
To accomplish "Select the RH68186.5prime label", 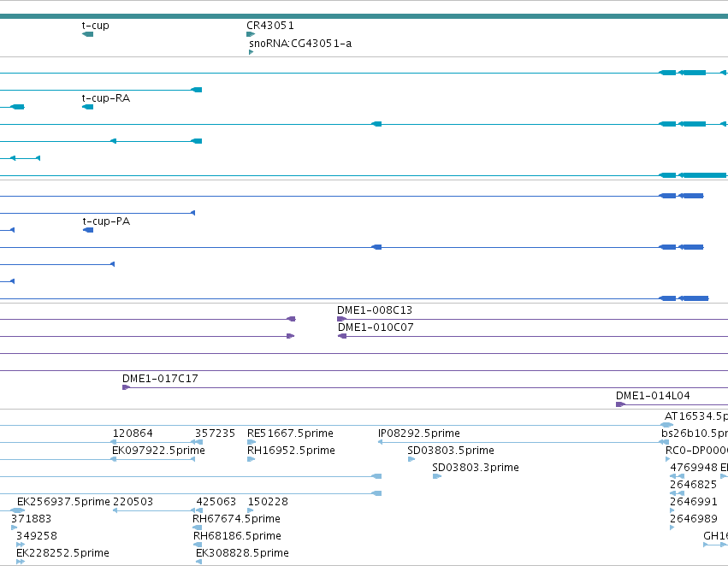I will [x=237, y=536].
